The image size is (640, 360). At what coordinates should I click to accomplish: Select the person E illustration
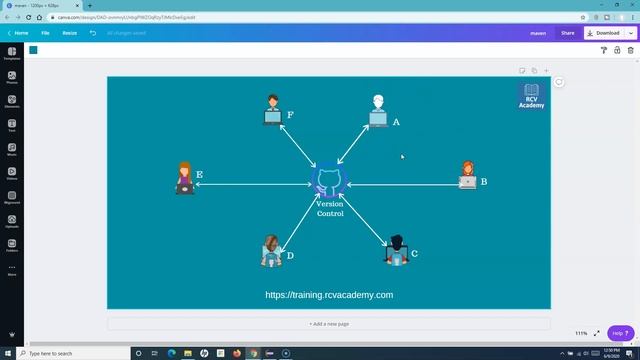[x=185, y=178]
